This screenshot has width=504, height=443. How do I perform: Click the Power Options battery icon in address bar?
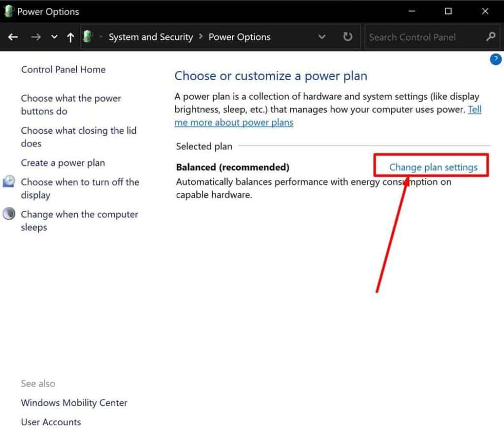[x=88, y=37]
